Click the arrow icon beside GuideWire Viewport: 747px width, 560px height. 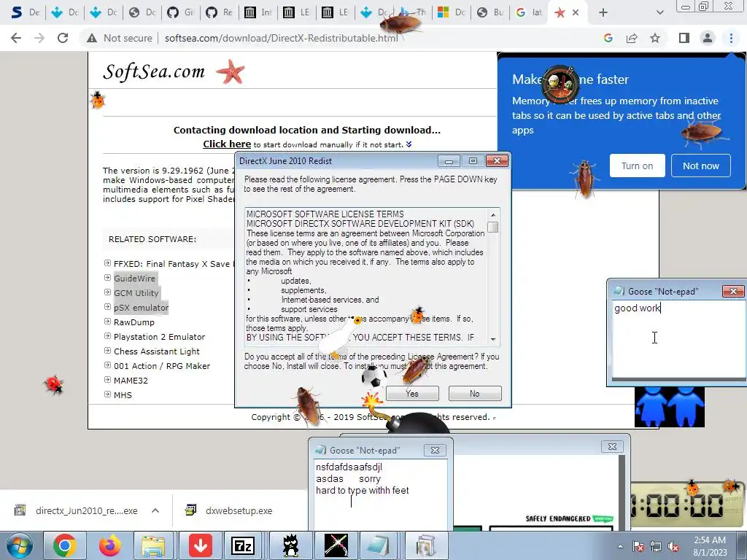[108, 278]
